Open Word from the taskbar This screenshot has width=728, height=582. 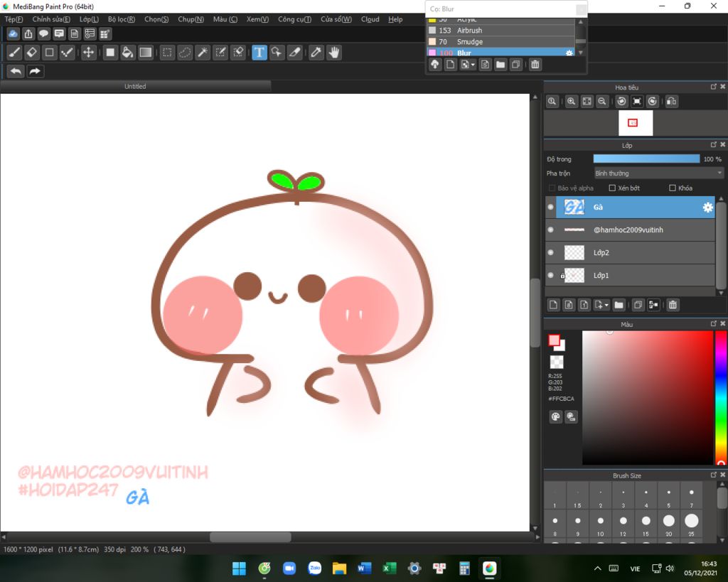tap(365, 568)
